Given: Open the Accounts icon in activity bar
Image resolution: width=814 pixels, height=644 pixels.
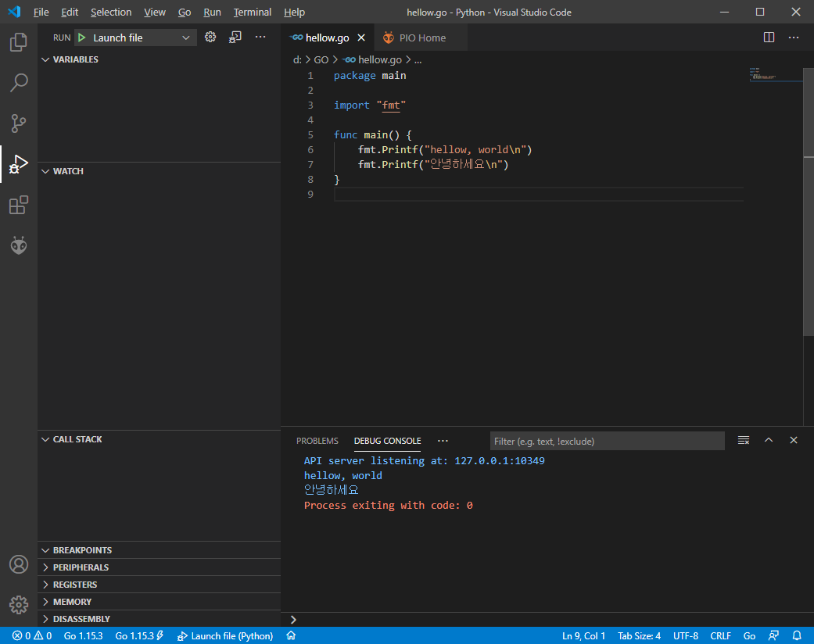Looking at the screenshot, I should coord(19,564).
